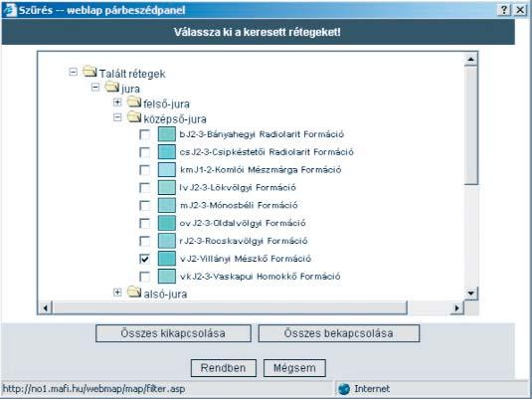This screenshot has width=532, height=399.
Task: Check the Bányahegyi Radiolarit Formáció checkbox
Action: [x=144, y=134]
